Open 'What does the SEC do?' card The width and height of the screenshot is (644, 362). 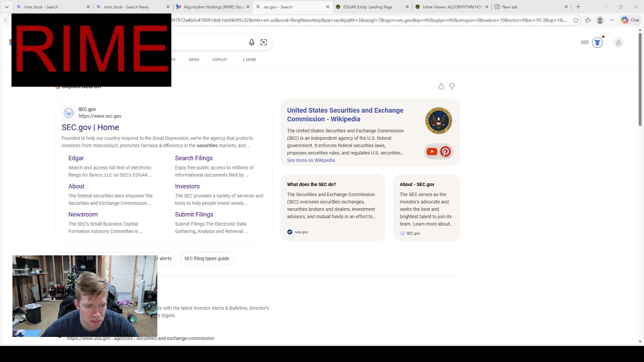point(333,208)
